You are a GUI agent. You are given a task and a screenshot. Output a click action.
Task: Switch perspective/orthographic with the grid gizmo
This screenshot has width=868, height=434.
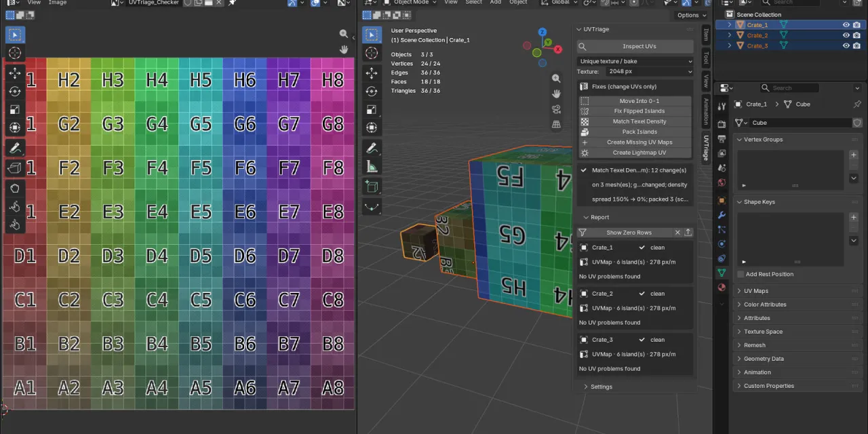pyautogui.click(x=556, y=124)
